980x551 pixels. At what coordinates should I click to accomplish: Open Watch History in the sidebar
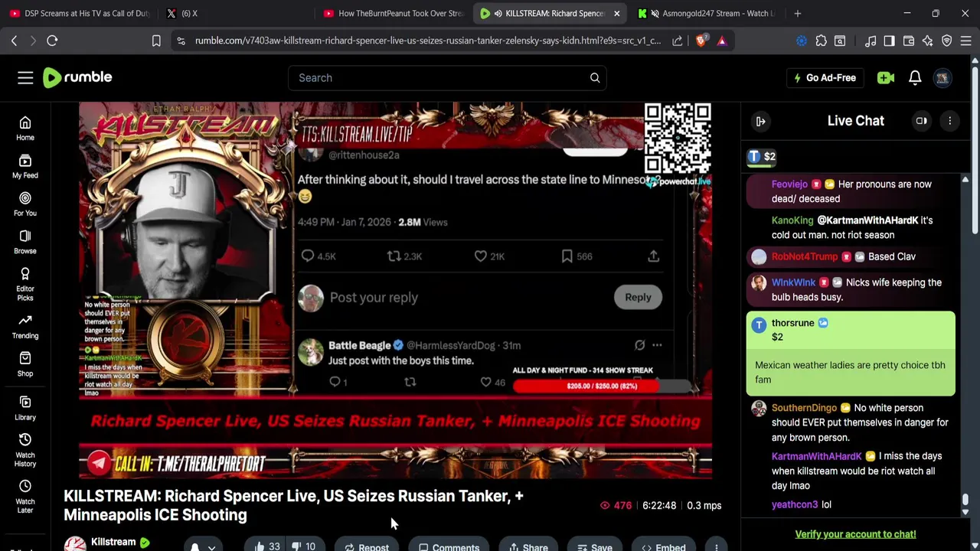25,450
